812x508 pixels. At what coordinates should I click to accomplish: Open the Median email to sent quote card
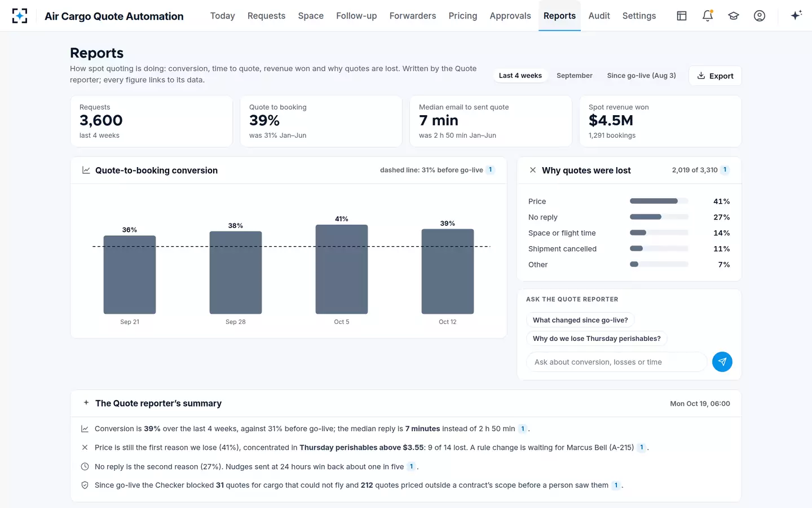point(491,121)
